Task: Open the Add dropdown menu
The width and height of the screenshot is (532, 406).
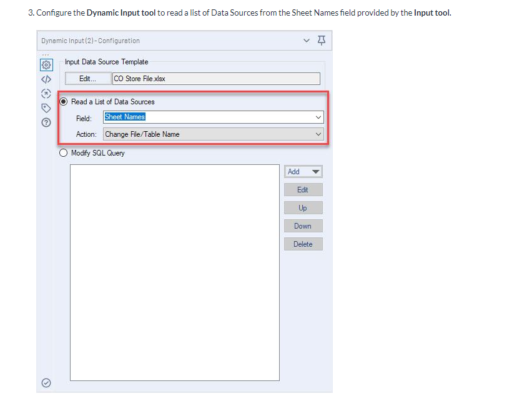Action: 303,171
